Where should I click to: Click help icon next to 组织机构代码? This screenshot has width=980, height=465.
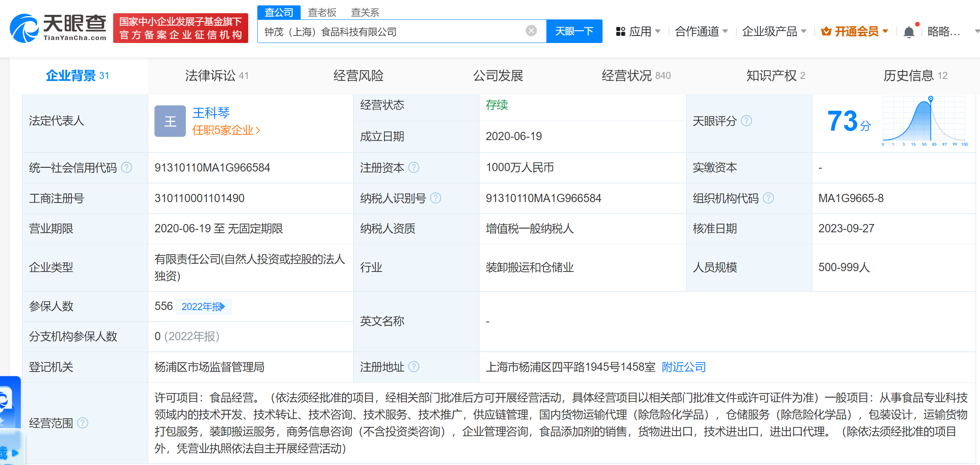768,198
